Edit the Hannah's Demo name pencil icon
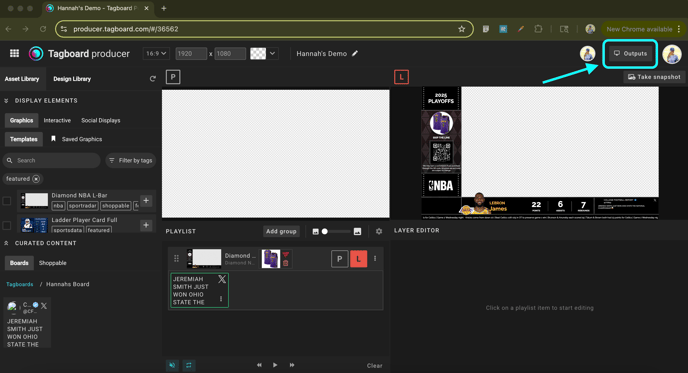Image resolution: width=688 pixels, height=373 pixels. [x=355, y=54]
